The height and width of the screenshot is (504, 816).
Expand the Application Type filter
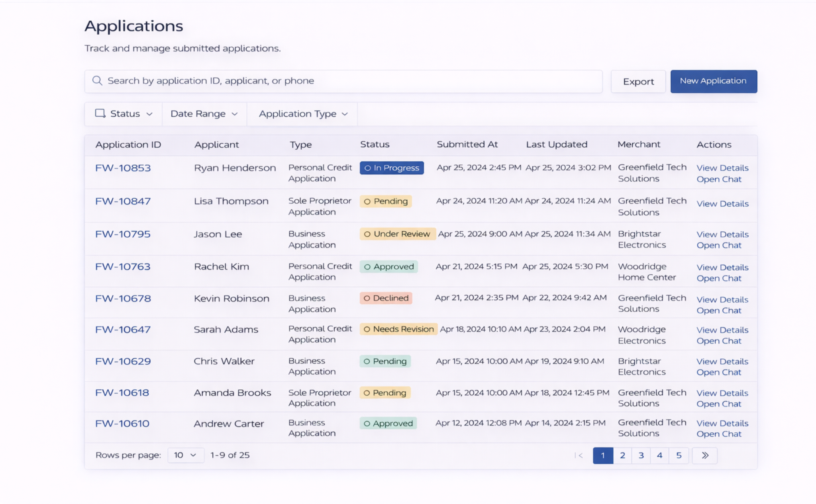[x=302, y=113]
